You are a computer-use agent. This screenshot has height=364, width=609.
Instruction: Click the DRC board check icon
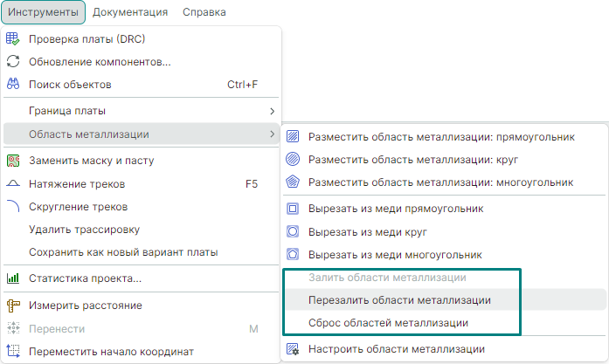click(13, 39)
